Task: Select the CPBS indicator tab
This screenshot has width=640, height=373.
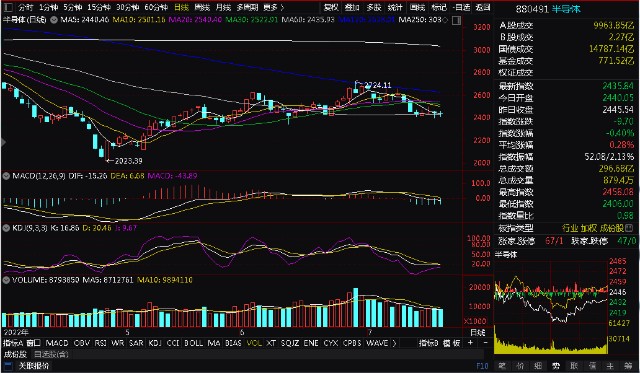Action: tap(352, 343)
